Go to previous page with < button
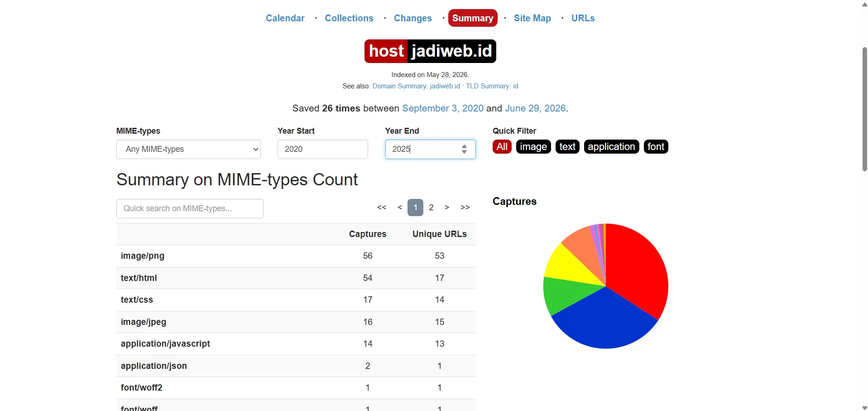The image size is (868, 411). (400, 208)
